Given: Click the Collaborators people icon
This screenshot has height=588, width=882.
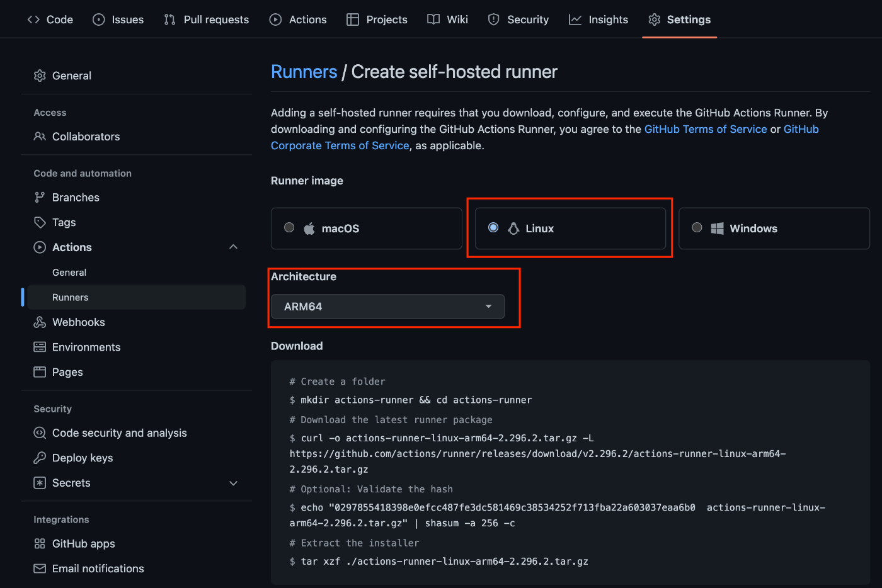Looking at the screenshot, I should [40, 137].
